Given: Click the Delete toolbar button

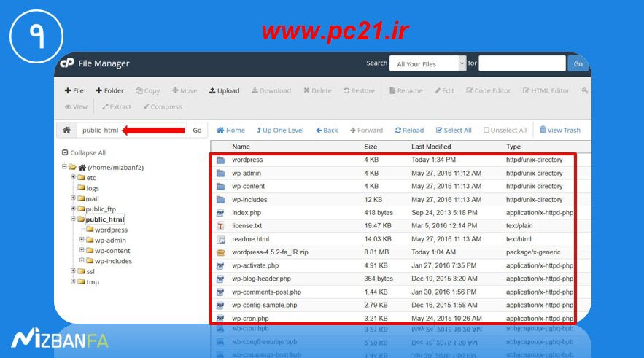Looking at the screenshot, I should pyautogui.click(x=317, y=90).
